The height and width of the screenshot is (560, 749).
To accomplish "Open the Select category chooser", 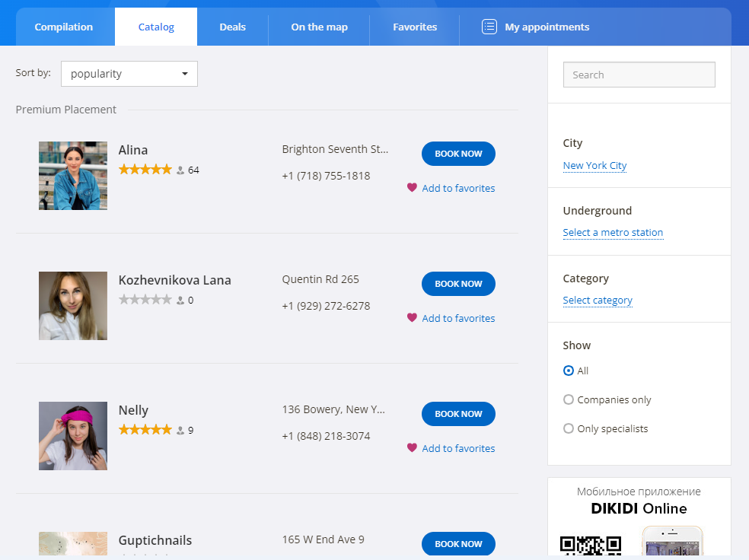I will click(x=598, y=301).
